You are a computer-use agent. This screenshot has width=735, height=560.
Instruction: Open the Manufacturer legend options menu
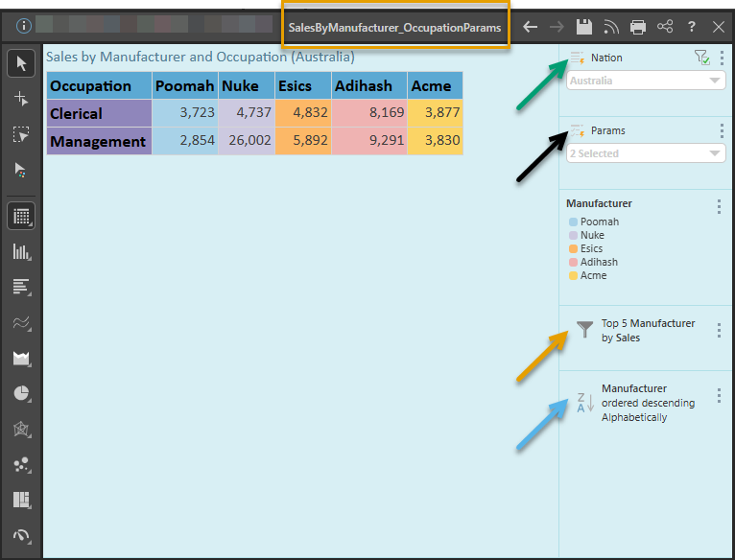(x=720, y=206)
